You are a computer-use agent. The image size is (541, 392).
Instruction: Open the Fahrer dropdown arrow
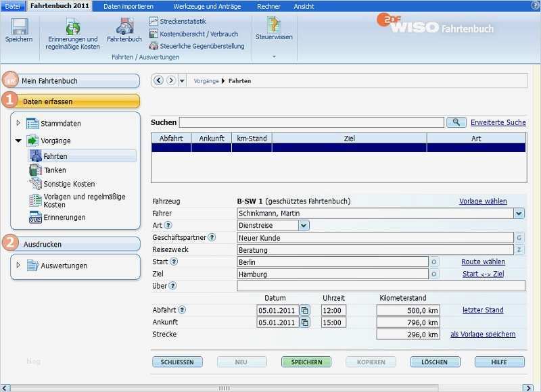tap(519, 214)
